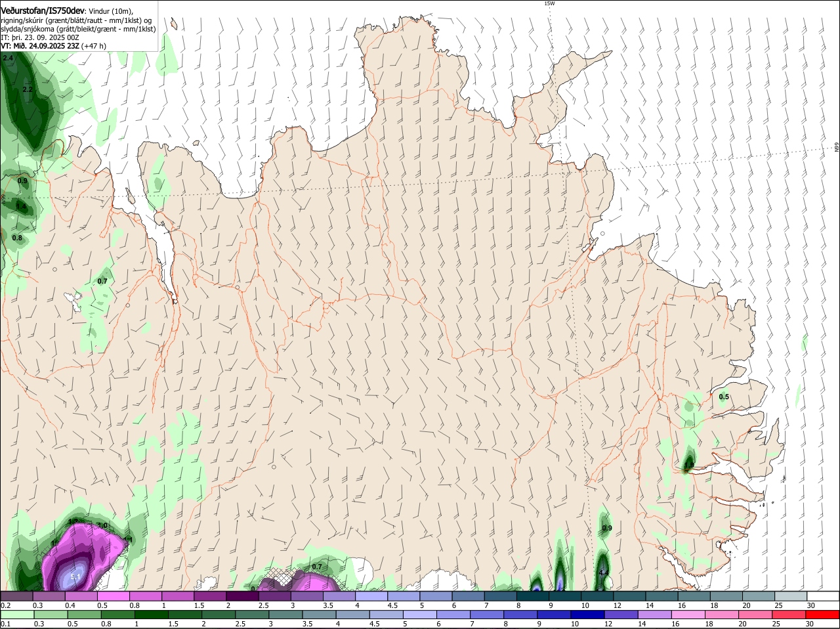Click the '0.1' label on the green legend scale
This screenshot has height=629, width=840.
click(5, 624)
